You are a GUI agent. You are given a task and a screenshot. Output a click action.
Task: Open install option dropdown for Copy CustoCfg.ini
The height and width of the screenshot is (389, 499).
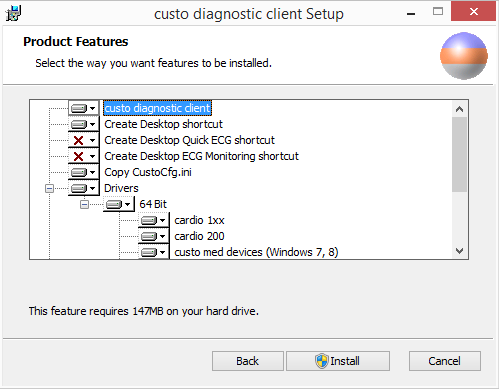[84, 172]
